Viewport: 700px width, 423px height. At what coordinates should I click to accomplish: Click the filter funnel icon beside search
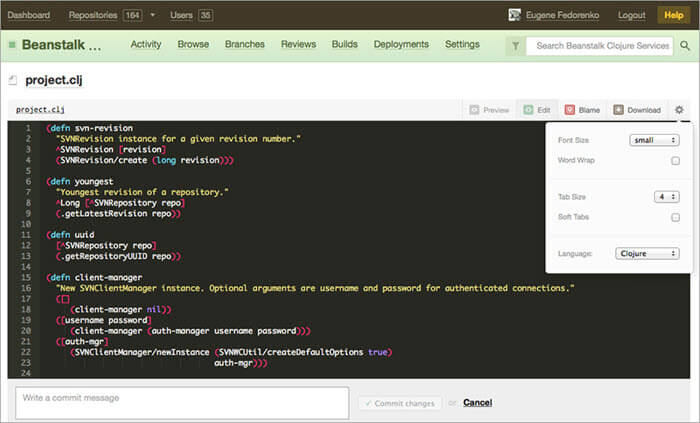point(514,45)
